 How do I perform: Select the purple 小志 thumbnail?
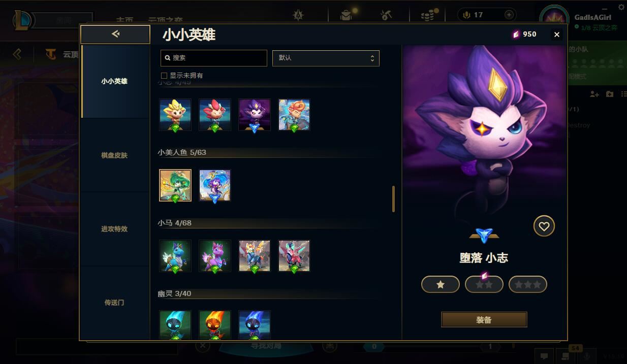(255, 115)
